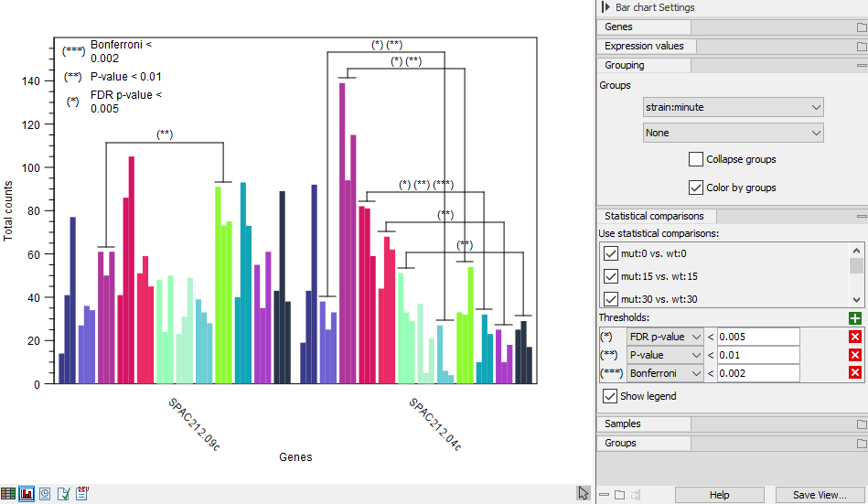Remove the Bonferroni threshold row
The width and height of the screenshot is (868, 504).
(855, 373)
